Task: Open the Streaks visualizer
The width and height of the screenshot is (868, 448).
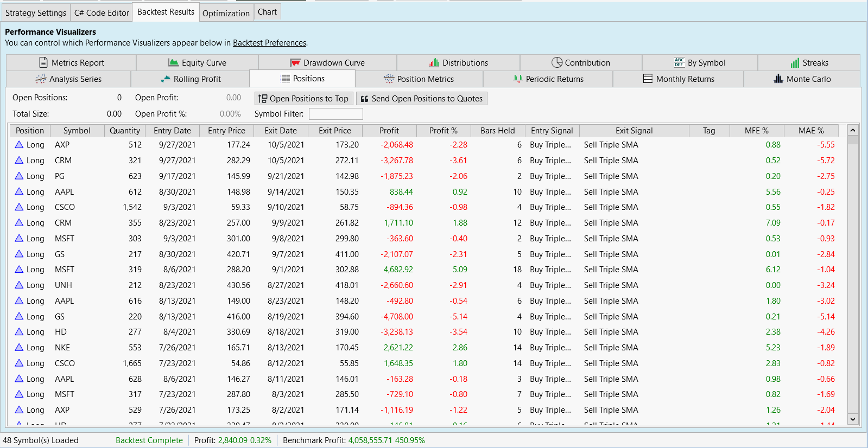Action: (809, 63)
